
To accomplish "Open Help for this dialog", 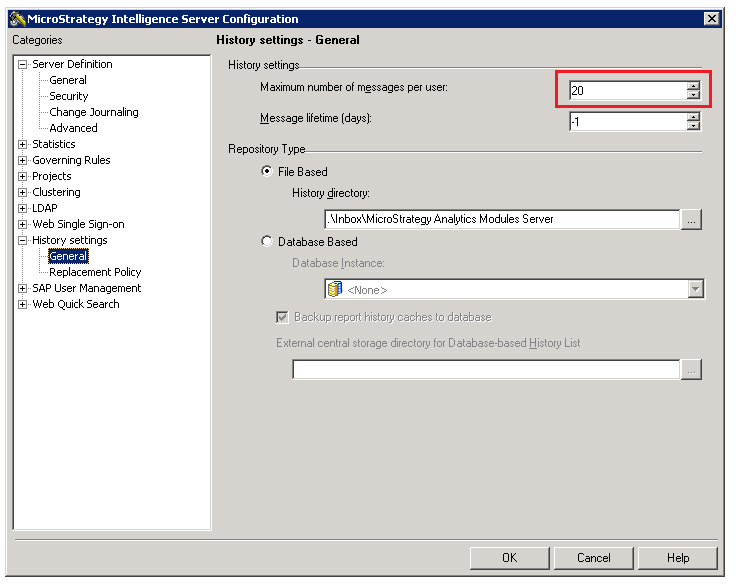I will click(x=677, y=558).
